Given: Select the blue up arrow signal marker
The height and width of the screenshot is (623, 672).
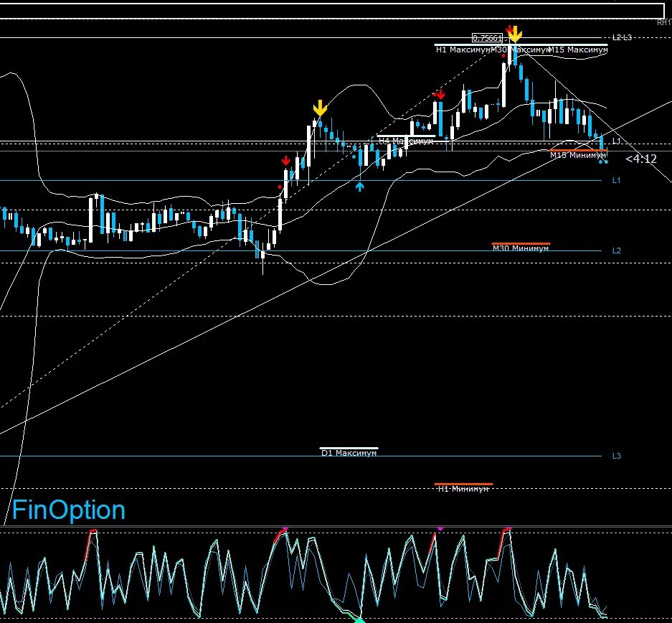Looking at the screenshot, I should pyautogui.click(x=359, y=186).
